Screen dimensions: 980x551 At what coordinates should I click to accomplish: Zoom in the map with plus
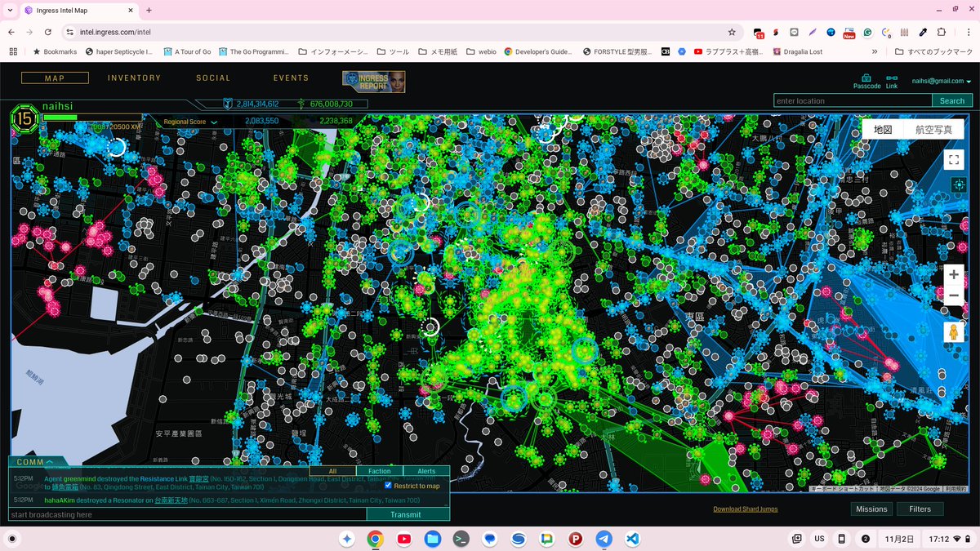point(953,275)
